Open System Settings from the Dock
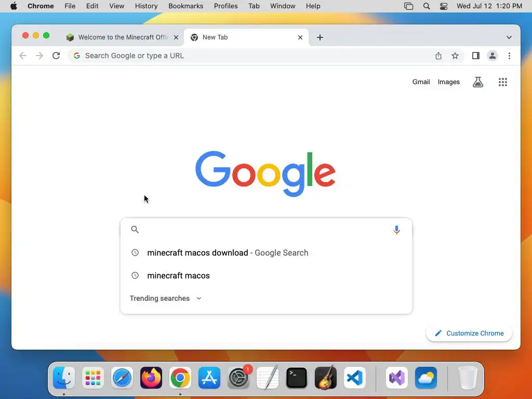 (238, 378)
